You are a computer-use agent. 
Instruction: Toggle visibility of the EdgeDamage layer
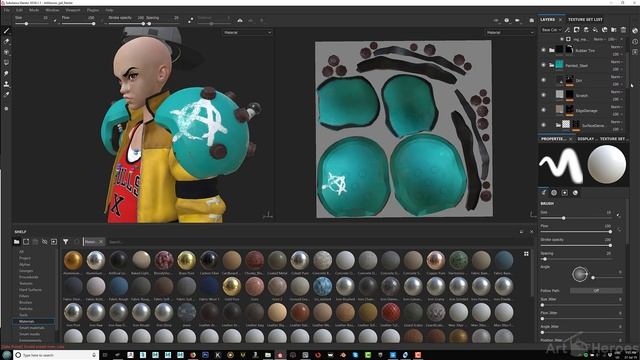[543, 110]
